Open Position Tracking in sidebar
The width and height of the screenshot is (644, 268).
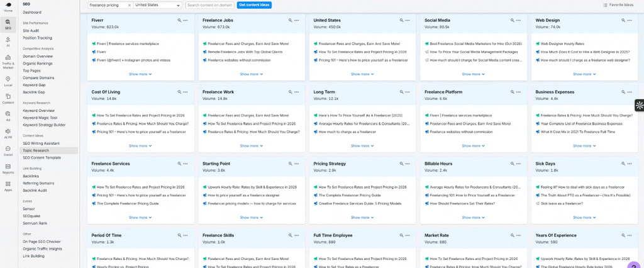tap(37, 38)
